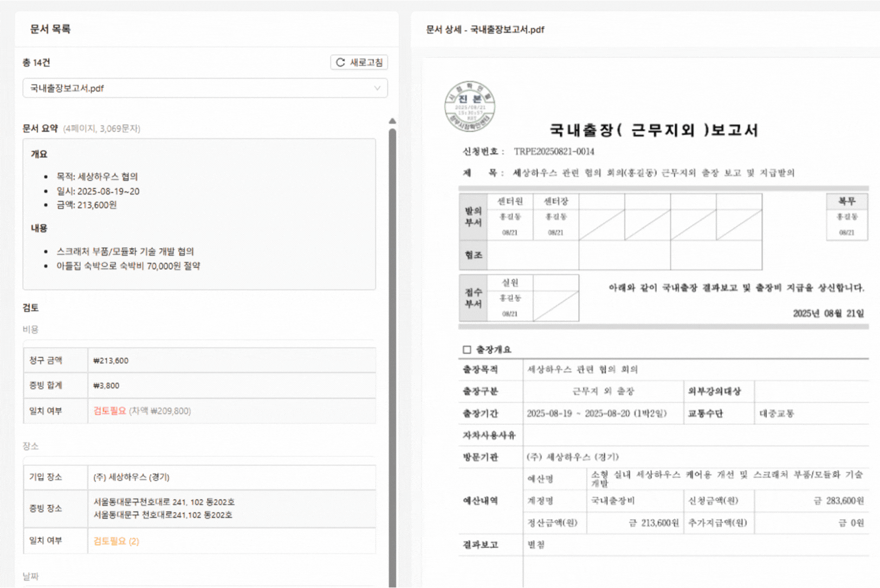Click the 비용 subsection label
This screenshot has width=880, height=588.
31,329
